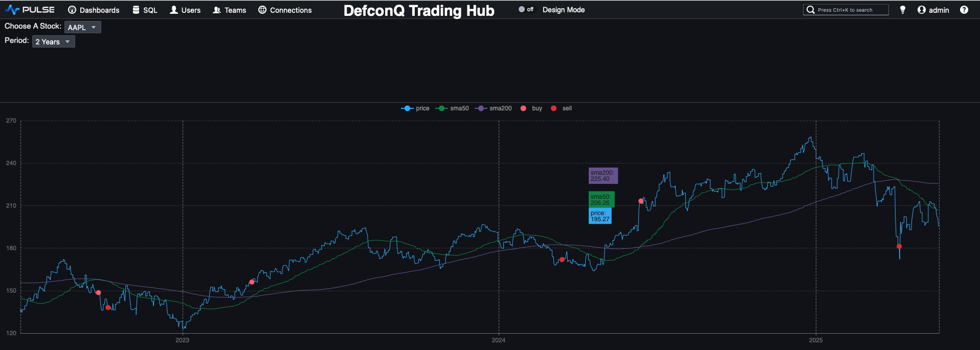Open the Dashboards menu
This screenshot has height=350, width=980.
click(x=94, y=10)
